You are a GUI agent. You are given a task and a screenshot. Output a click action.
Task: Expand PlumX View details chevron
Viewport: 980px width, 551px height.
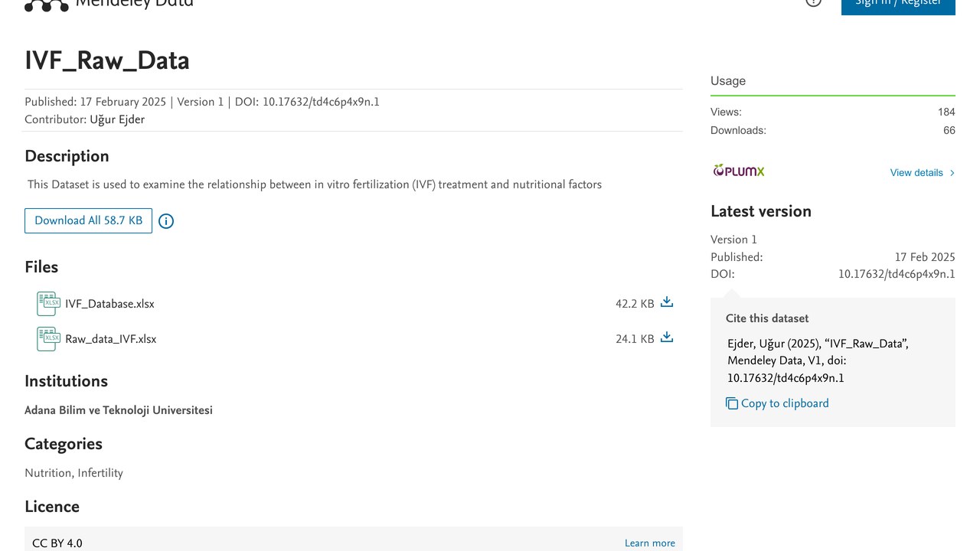952,173
